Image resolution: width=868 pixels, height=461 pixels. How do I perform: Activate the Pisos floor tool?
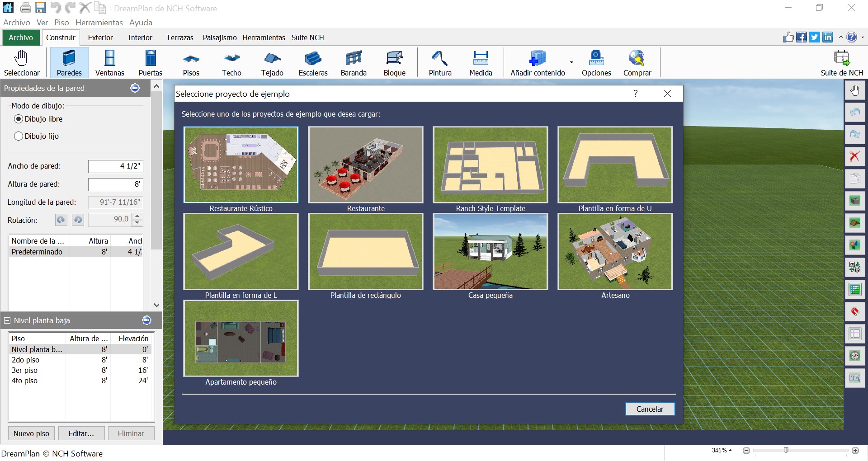191,63
